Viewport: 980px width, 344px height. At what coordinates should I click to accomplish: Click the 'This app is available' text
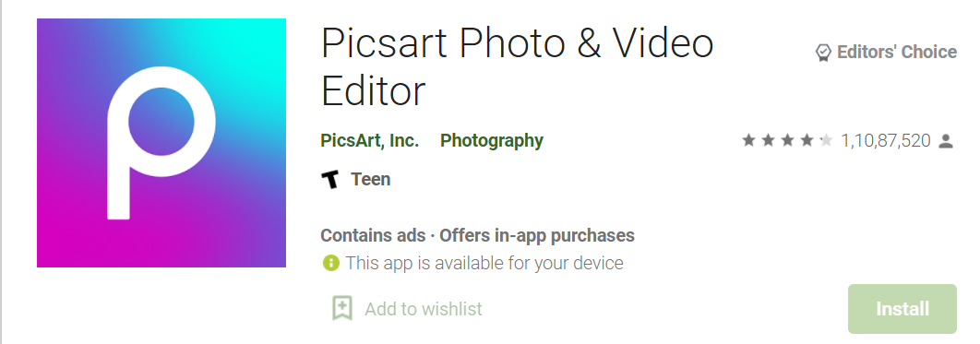pyautogui.click(x=484, y=263)
